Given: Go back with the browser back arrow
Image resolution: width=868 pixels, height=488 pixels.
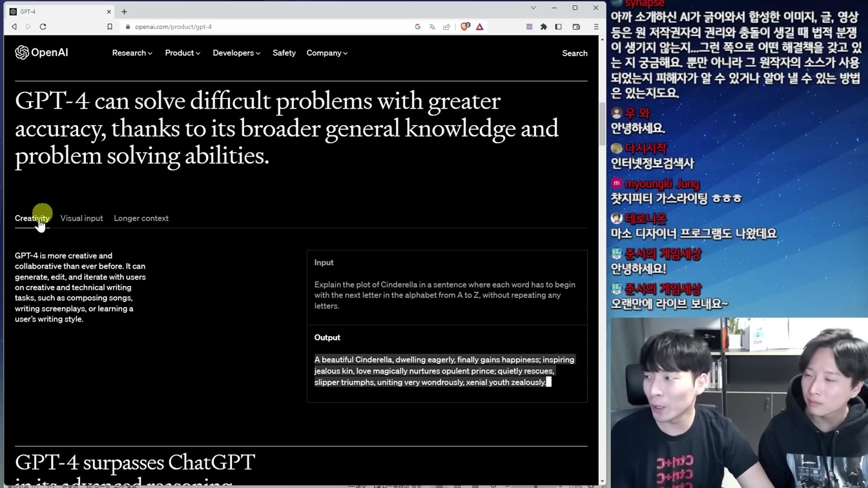Looking at the screenshot, I should pyautogui.click(x=14, y=27).
